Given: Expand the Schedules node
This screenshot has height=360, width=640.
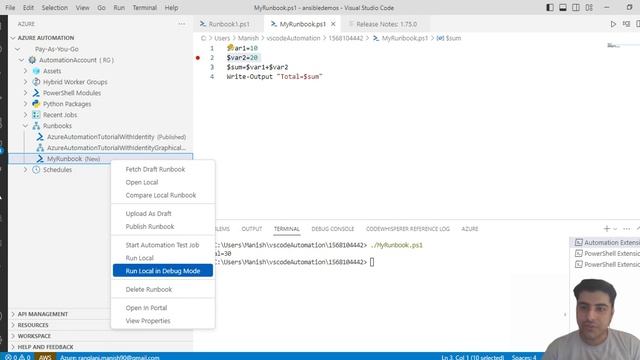Looking at the screenshot, I should (x=25, y=170).
